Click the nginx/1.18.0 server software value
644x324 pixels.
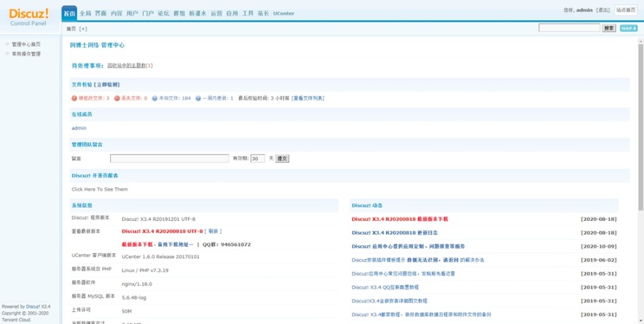(x=137, y=284)
